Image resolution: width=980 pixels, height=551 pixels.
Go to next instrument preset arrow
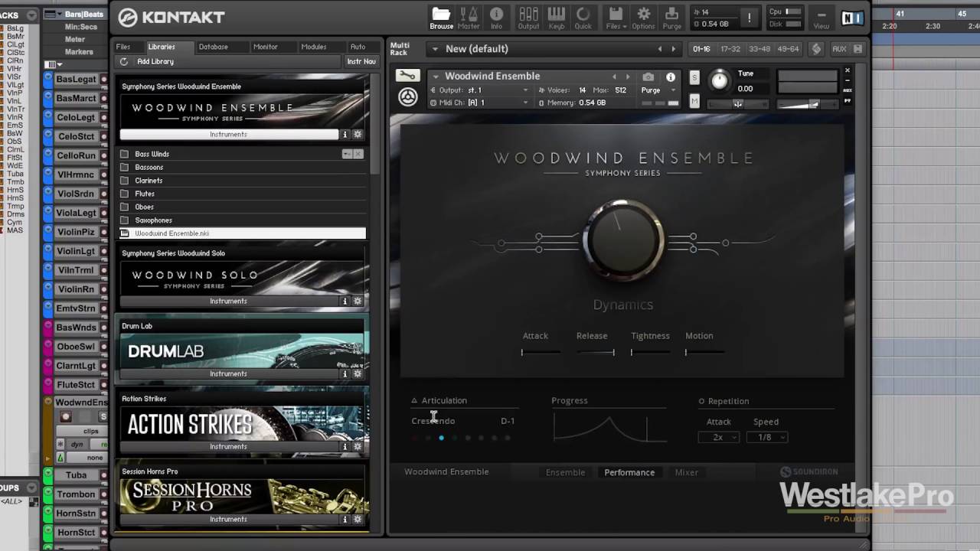(x=628, y=77)
